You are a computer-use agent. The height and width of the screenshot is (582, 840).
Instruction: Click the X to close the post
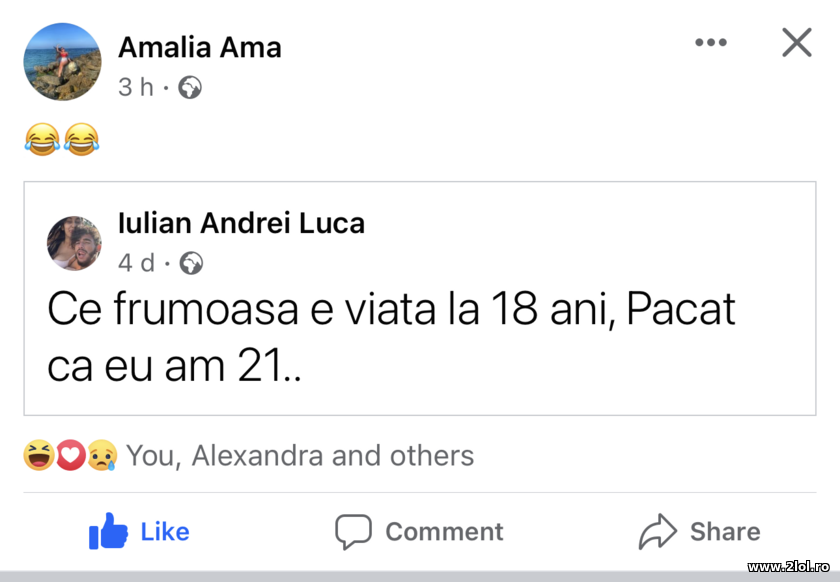pos(796,42)
